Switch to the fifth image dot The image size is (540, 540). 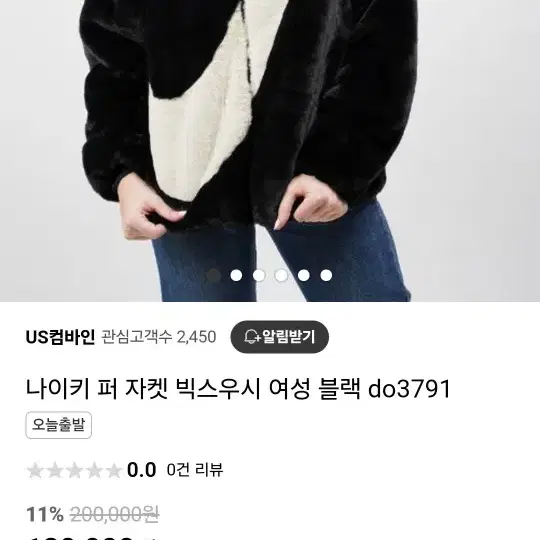click(303, 275)
